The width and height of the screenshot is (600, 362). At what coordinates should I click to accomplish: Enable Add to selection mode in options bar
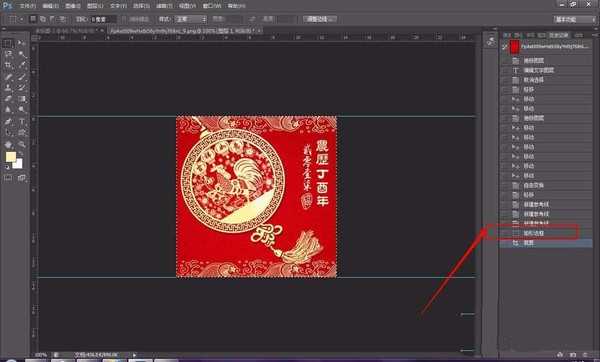click(43, 19)
